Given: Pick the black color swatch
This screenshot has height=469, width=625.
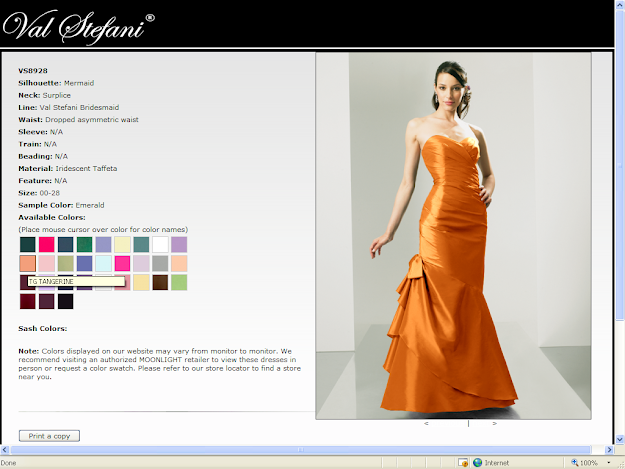Looking at the screenshot, I should tap(65, 301).
